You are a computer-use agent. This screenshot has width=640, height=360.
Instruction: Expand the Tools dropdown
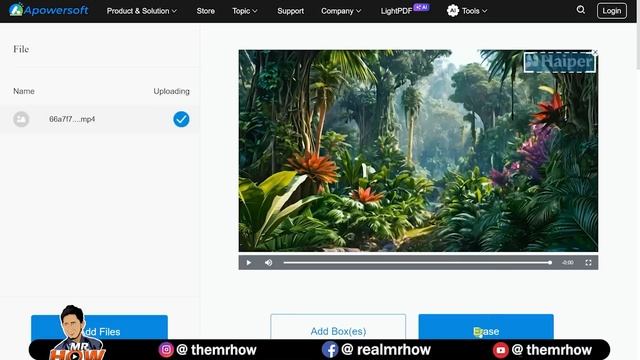coord(474,11)
